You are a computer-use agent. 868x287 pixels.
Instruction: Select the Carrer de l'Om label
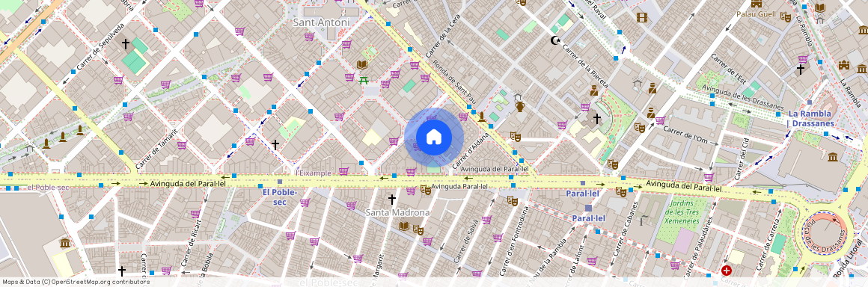coord(686,135)
